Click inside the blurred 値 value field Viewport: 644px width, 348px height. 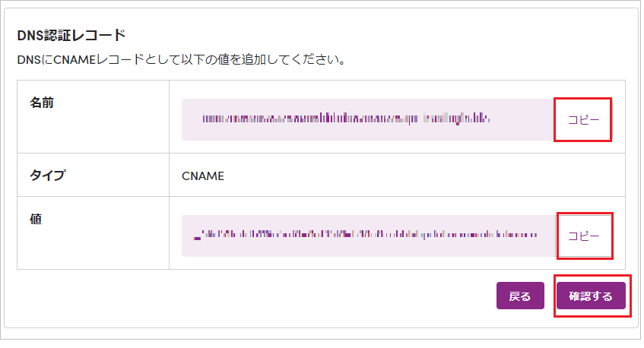pos(369,236)
